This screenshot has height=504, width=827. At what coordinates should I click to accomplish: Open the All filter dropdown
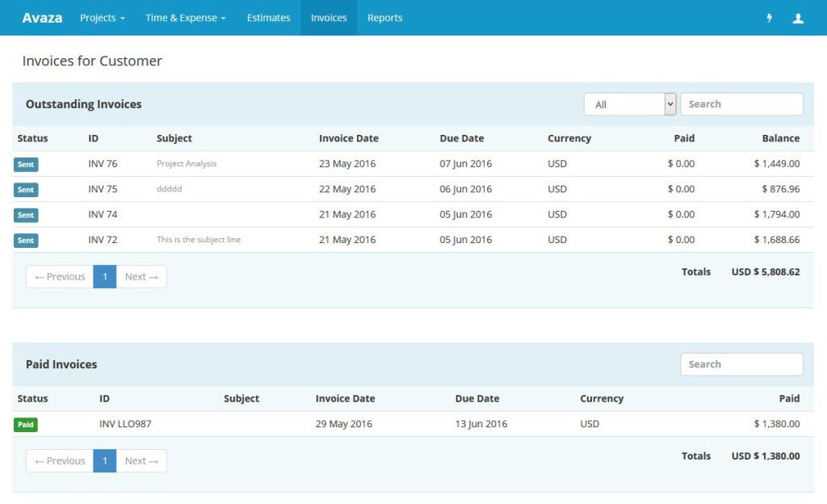point(629,103)
